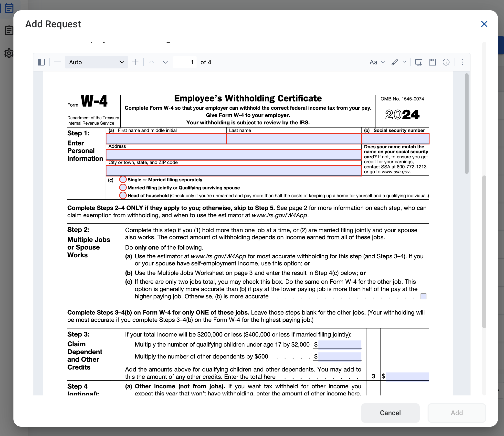Select Married filing jointly option
Screen dimensions: 504x436
pos(123,188)
